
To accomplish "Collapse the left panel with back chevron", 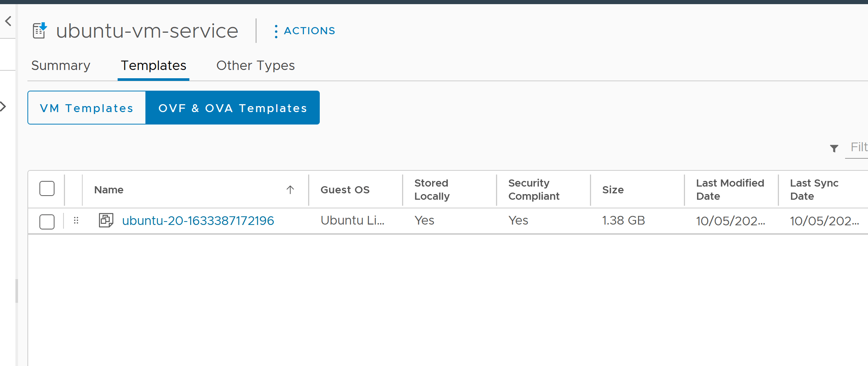I will tap(8, 21).
